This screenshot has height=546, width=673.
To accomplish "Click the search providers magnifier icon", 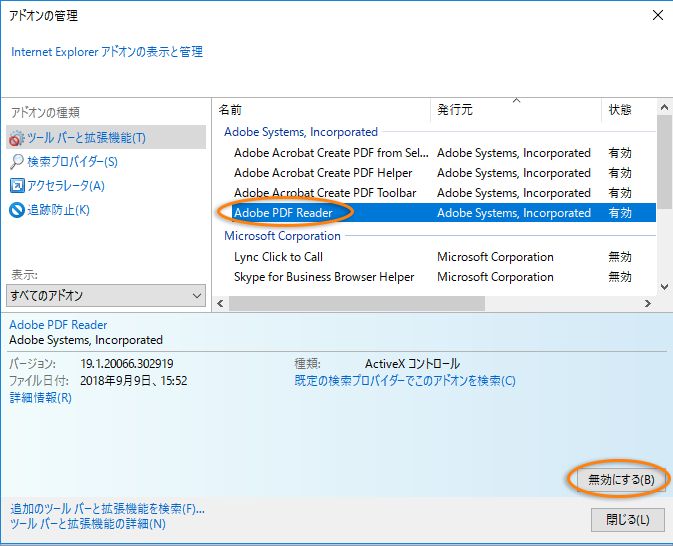I will pyautogui.click(x=17, y=162).
